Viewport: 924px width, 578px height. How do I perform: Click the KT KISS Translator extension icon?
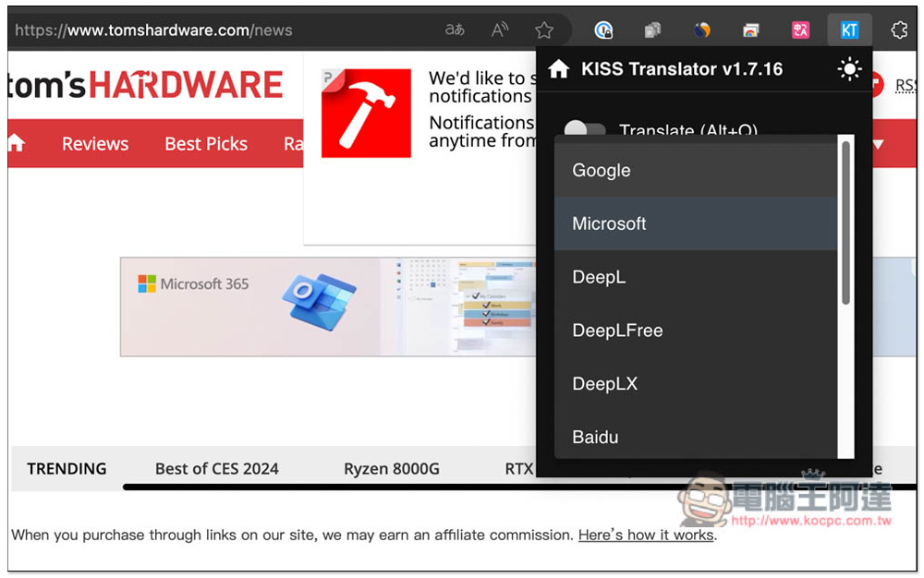click(849, 30)
